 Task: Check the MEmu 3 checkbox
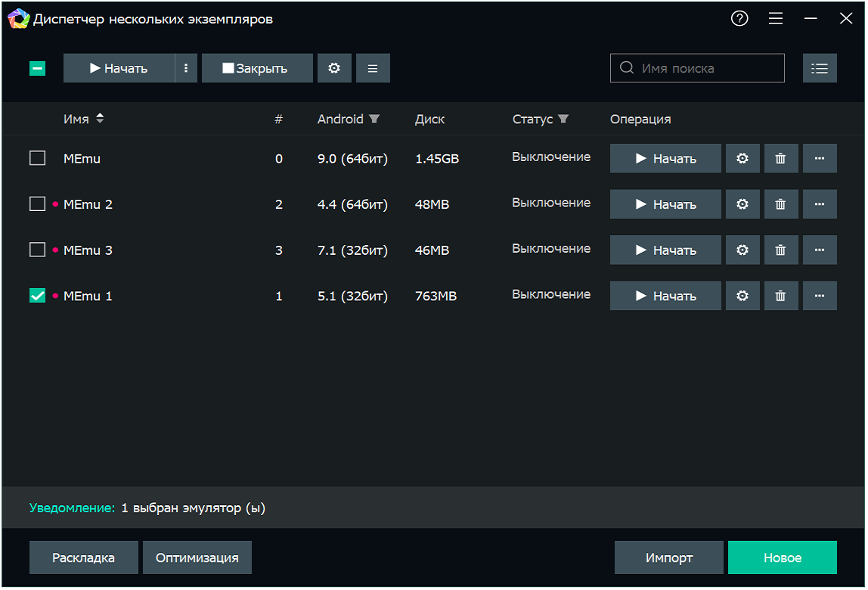tap(37, 250)
